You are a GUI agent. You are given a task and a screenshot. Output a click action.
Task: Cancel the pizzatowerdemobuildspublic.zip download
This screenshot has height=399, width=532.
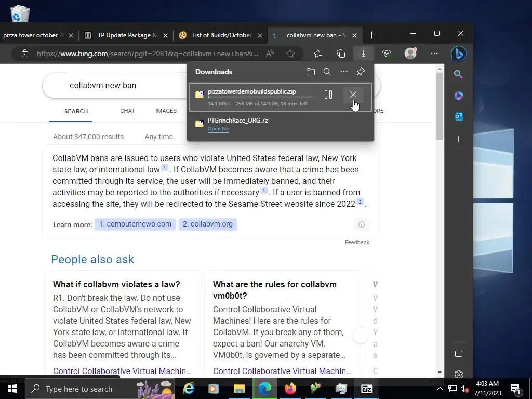click(x=353, y=95)
